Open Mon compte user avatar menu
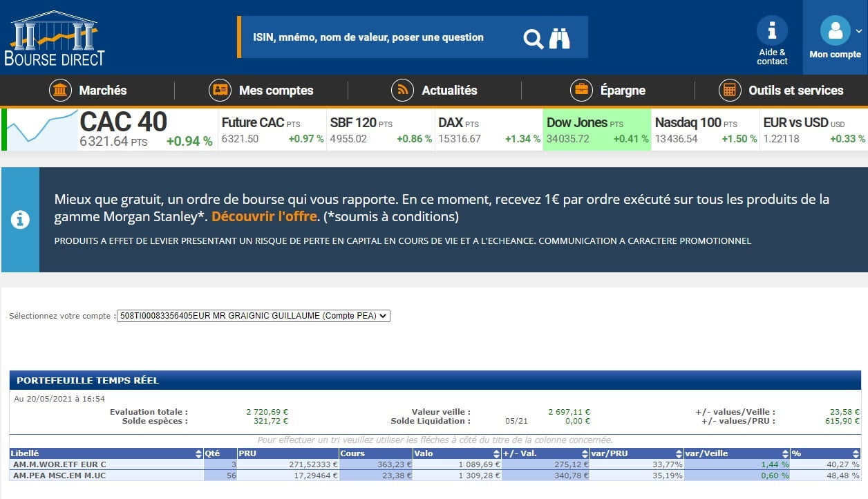The height and width of the screenshot is (499, 868). pyautogui.click(x=835, y=30)
